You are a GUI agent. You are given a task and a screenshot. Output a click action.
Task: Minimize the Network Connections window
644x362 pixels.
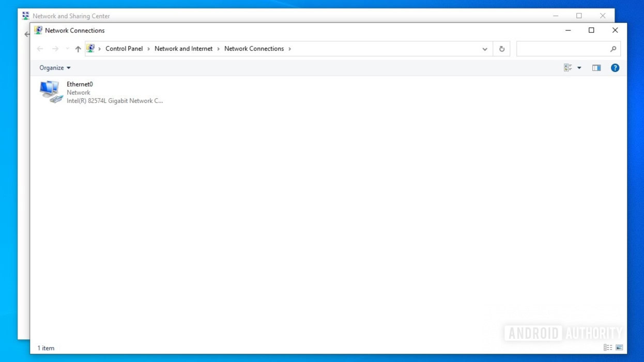coord(568,30)
